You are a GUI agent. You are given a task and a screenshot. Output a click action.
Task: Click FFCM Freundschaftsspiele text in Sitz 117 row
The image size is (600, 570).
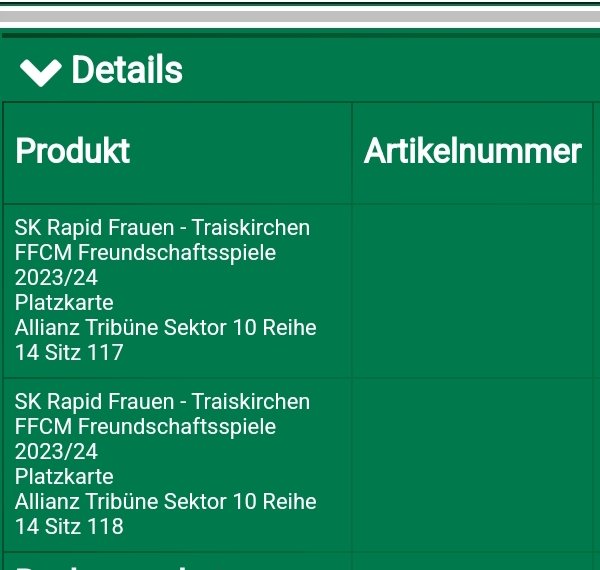point(145,253)
